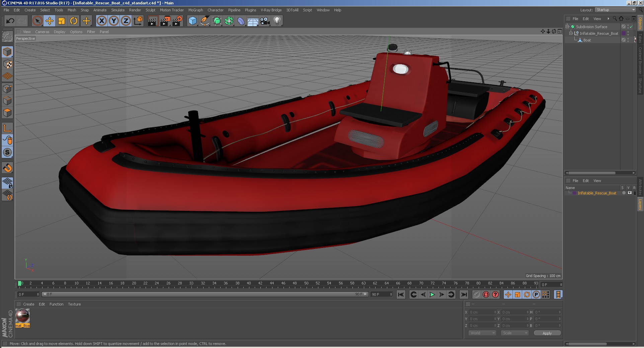Image resolution: width=644 pixels, height=348 pixels.
Task: Click the Record Active Objects button
Action: (x=476, y=294)
